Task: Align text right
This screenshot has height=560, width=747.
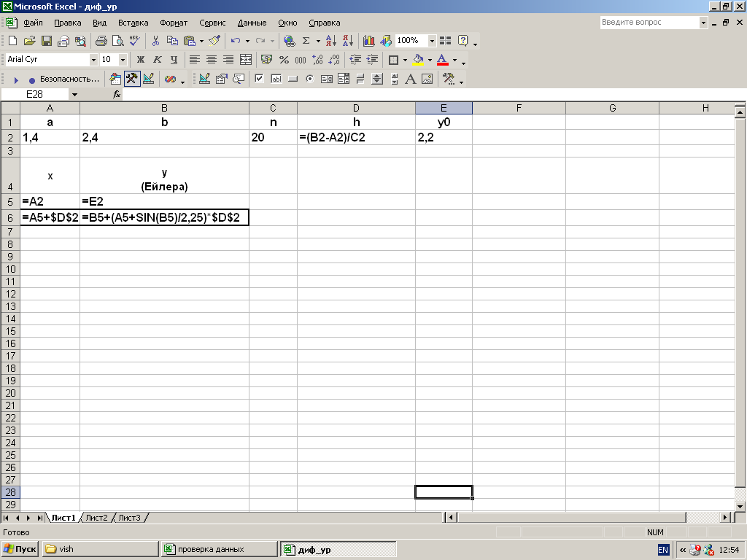Action: pos(228,60)
